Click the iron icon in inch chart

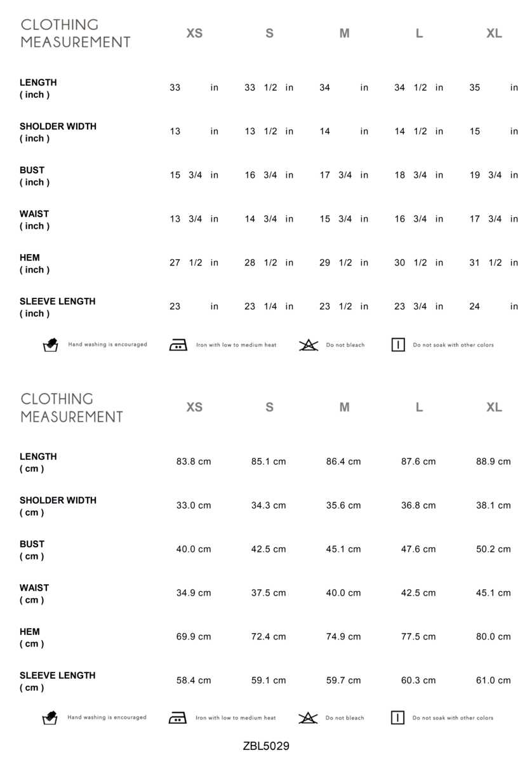pyautogui.click(x=178, y=345)
